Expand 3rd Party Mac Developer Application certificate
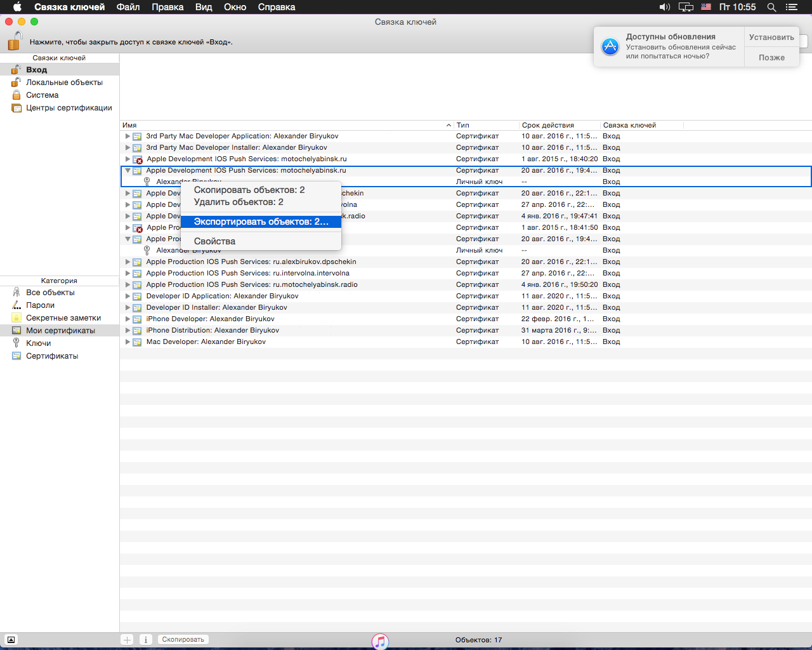The height and width of the screenshot is (650, 812). tap(128, 136)
